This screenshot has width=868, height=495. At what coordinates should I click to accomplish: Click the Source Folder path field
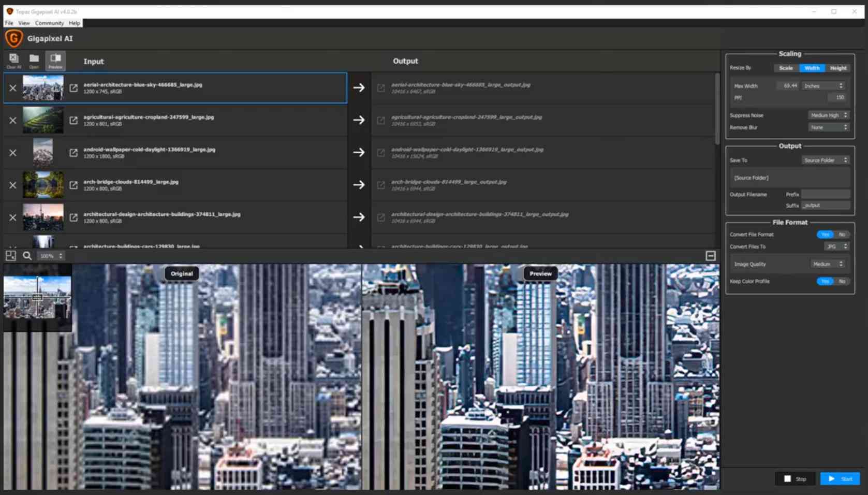[x=790, y=178]
